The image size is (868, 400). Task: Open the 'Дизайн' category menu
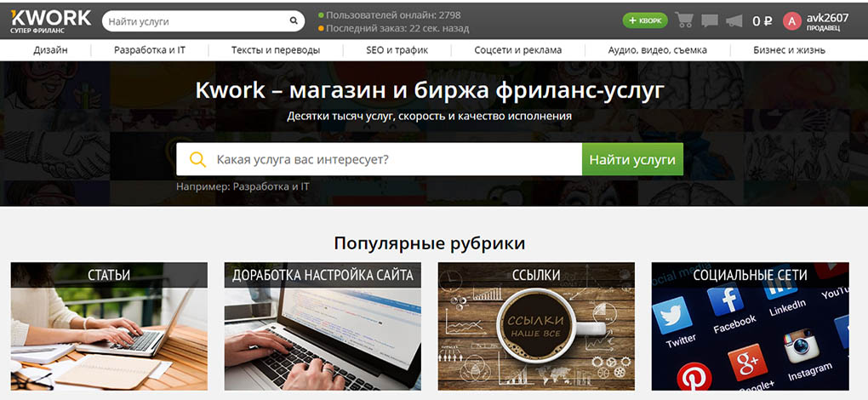tap(50, 50)
